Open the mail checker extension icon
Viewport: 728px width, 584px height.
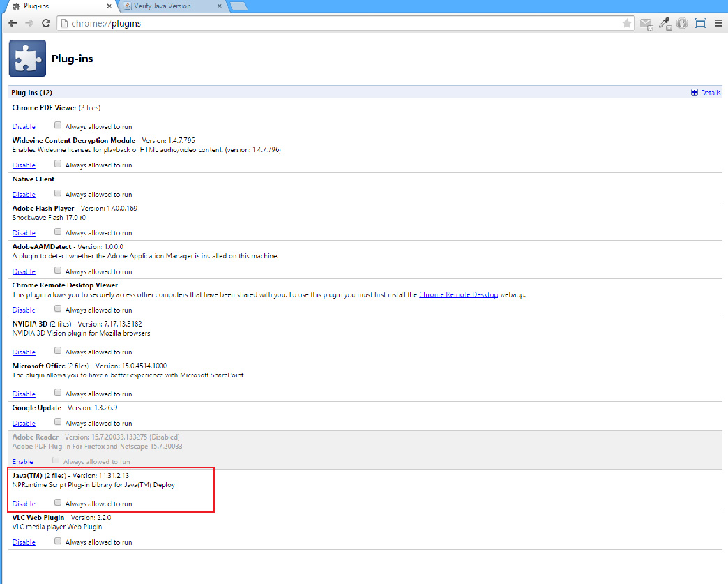pyautogui.click(x=646, y=24)
